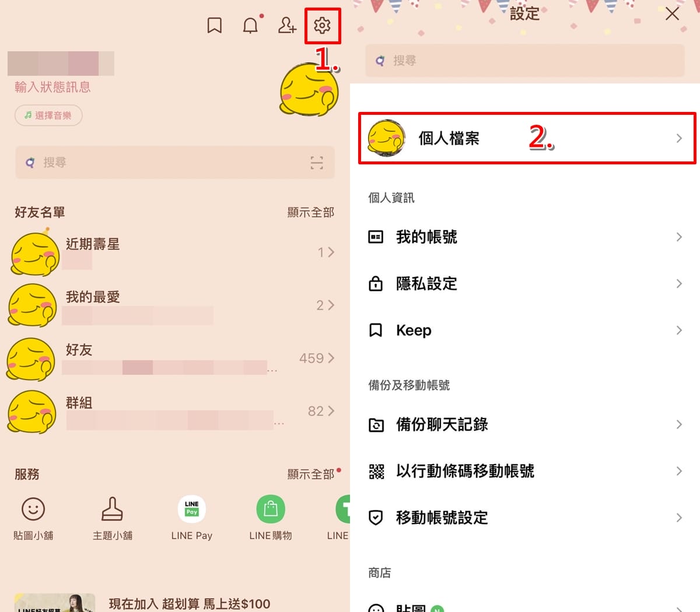
Task: Tap the QR scan icon in search bar
Action: click(317, 163)
